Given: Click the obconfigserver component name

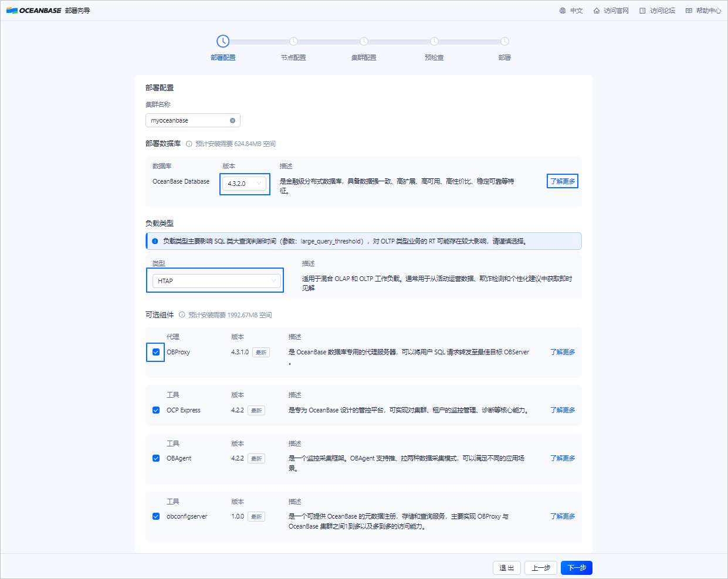Looking at the screenshot, I should tap(187, 516).
